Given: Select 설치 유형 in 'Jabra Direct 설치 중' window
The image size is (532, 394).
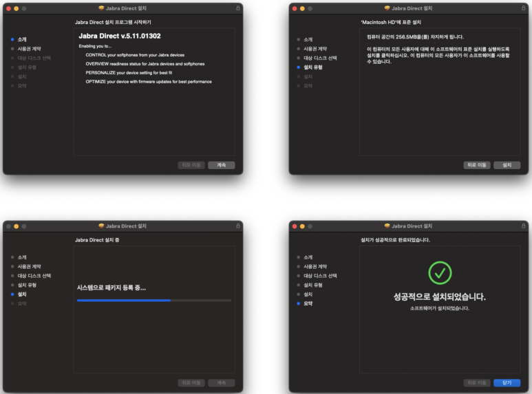Looking at the screenshot, I should 27,285.
